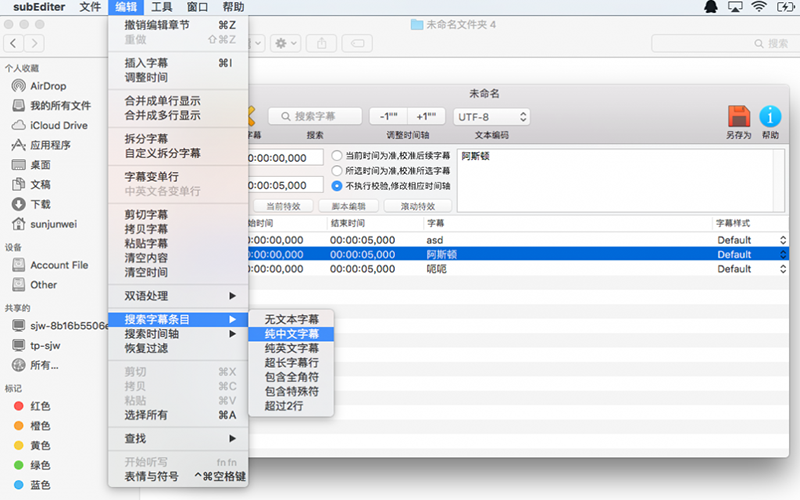The image size is (800, 500).
Task: Click Finder forward arrow button
Action: pyautogui.click(x=34, y=43)
